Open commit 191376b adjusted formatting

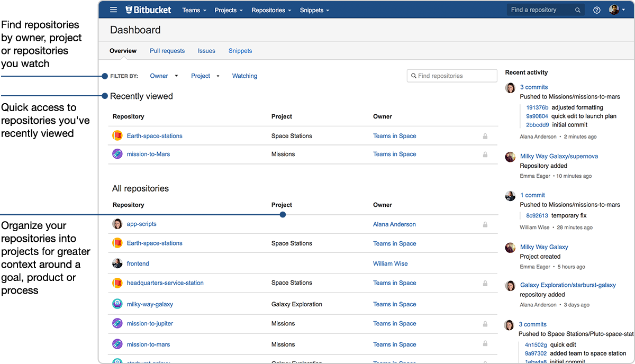click(537, 107)
